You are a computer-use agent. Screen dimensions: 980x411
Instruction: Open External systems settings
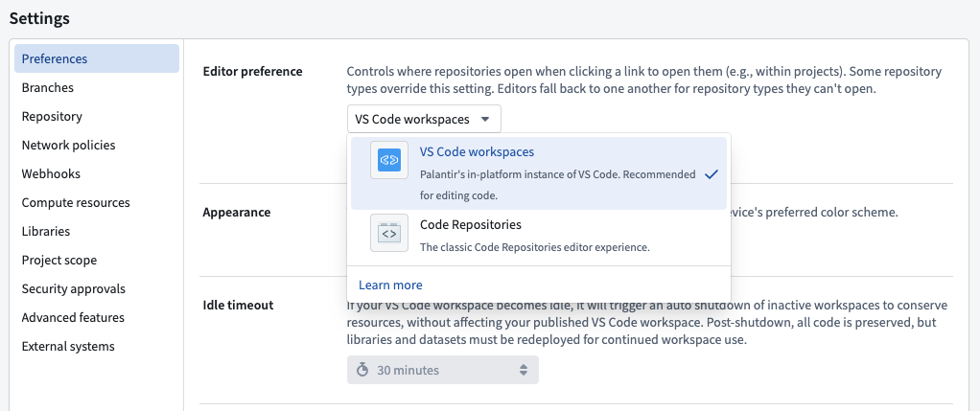[68, 346]
